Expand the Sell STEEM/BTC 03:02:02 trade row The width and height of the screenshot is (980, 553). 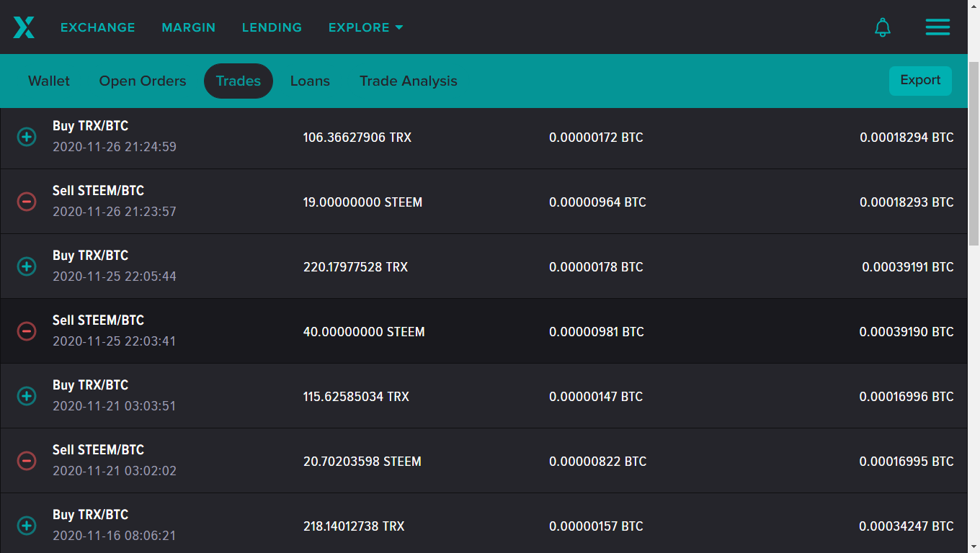point(27,461)
